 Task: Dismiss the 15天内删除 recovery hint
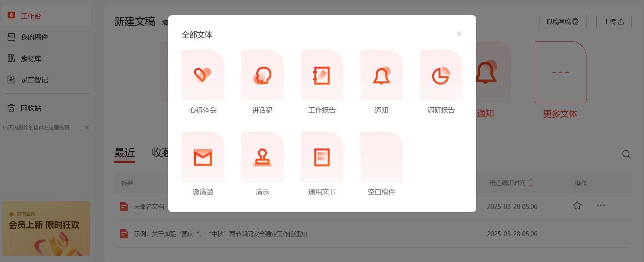click(x=87, y=127)
